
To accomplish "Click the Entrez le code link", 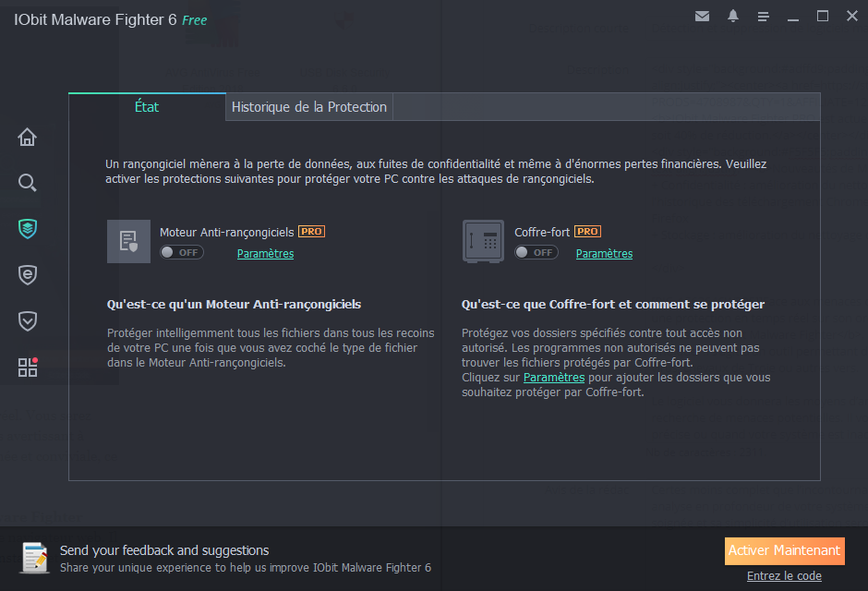I will pos(784,576).
